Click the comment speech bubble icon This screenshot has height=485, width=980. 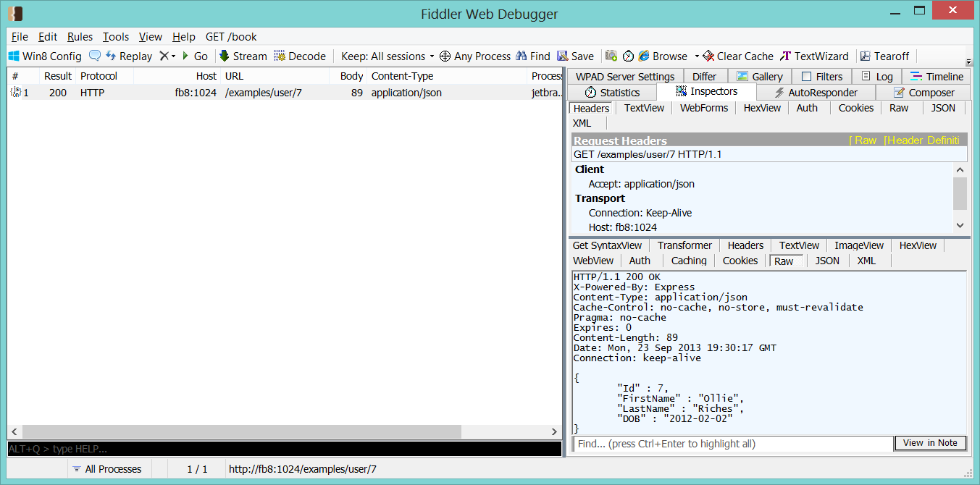pyautogui.click(x=94, y=56)
